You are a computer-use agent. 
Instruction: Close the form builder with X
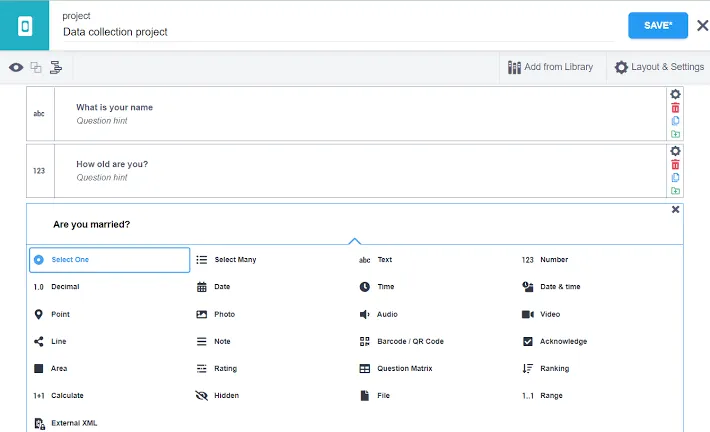click(702, 25)
